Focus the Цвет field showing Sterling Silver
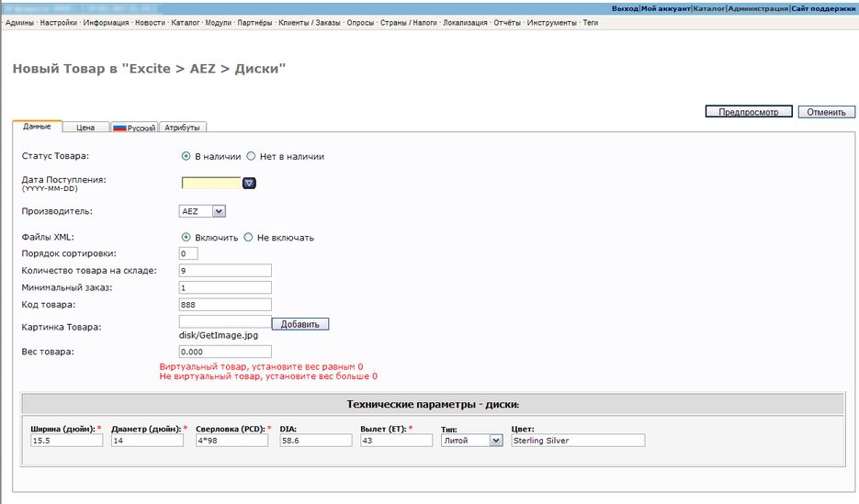Viewport: 859px width, 504px height. pos(579,441)
